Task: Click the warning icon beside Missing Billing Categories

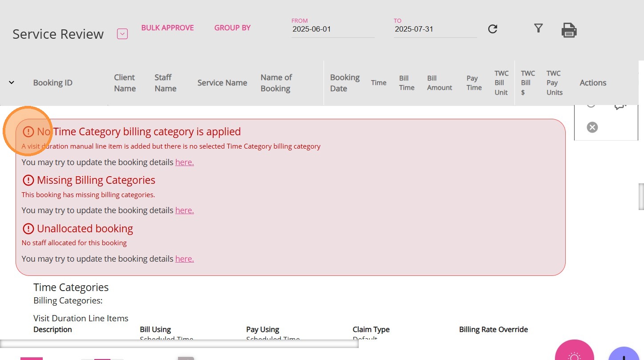Action: (x=28, y=180)
